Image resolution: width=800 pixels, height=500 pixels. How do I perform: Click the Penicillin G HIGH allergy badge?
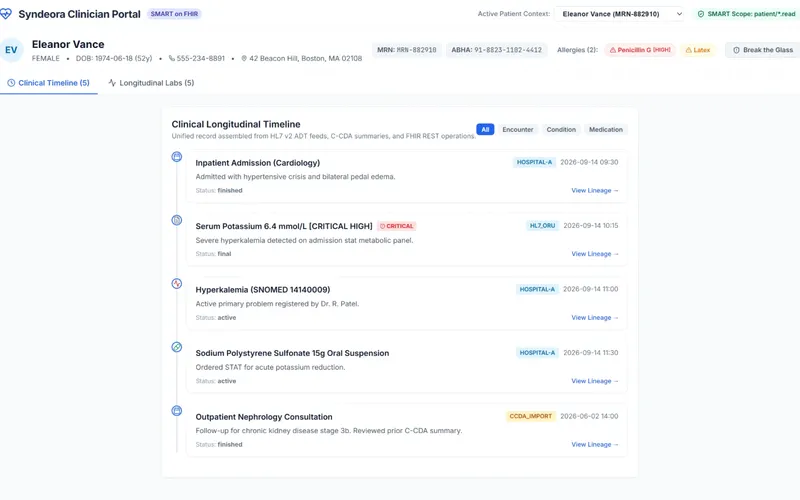click(x=640, y=50)
